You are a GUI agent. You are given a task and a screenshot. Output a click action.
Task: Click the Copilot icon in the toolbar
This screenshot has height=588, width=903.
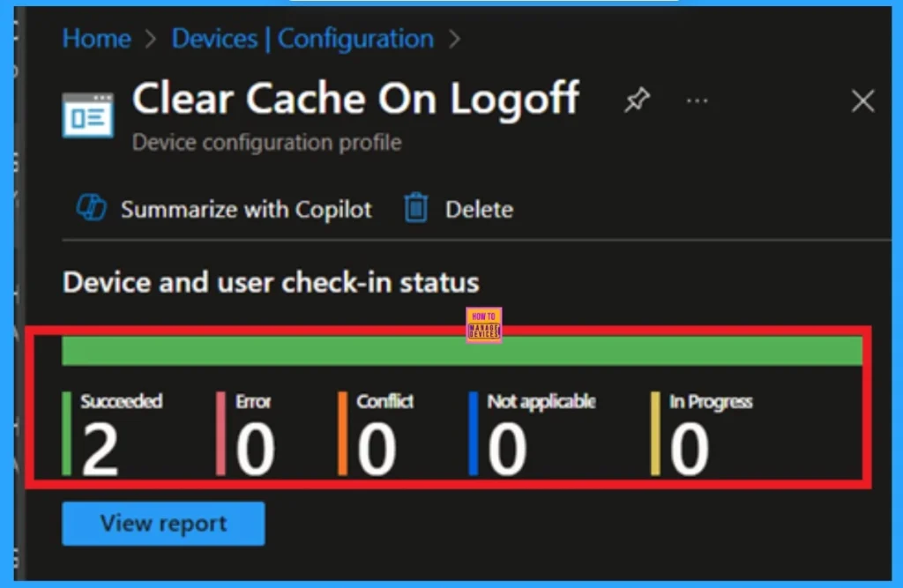click(92, 209)
